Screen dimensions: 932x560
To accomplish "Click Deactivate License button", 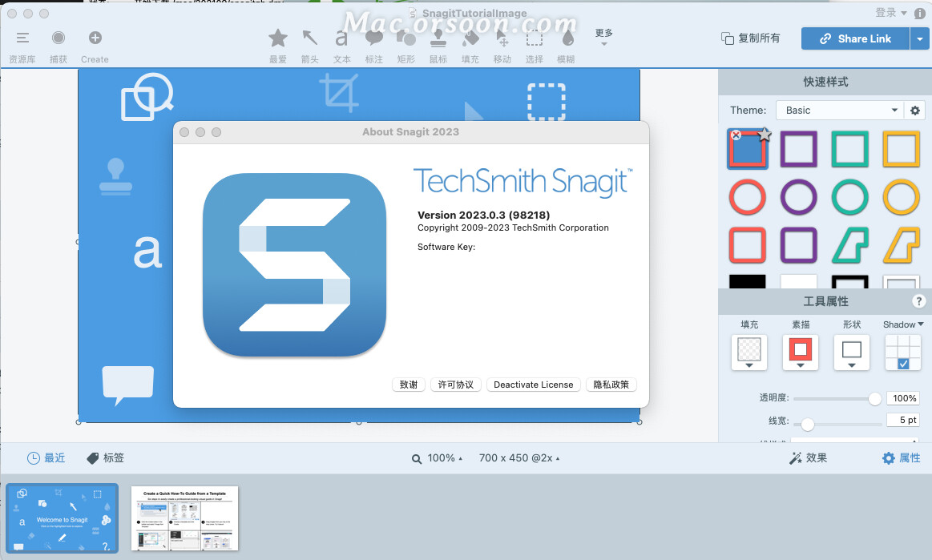I will tap(533, 385).
